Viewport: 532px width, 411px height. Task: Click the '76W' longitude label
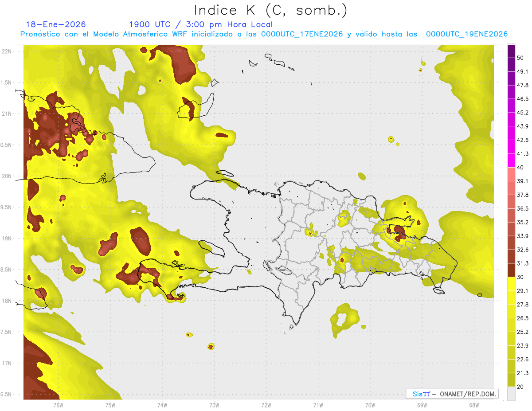click(58, 405)
